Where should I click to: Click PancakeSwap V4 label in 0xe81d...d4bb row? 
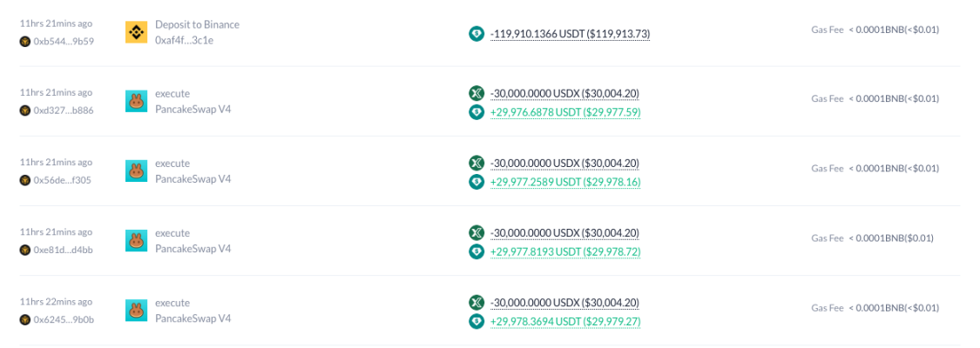[x=193, y=249]
